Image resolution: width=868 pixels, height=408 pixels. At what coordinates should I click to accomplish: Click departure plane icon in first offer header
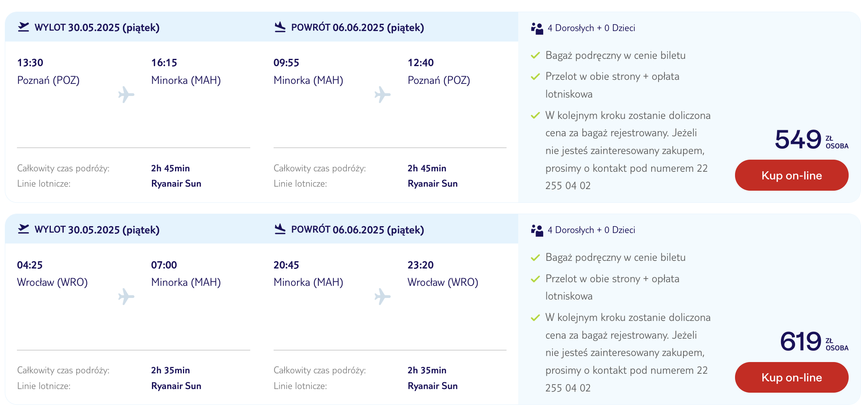click(x=24, y=27)
